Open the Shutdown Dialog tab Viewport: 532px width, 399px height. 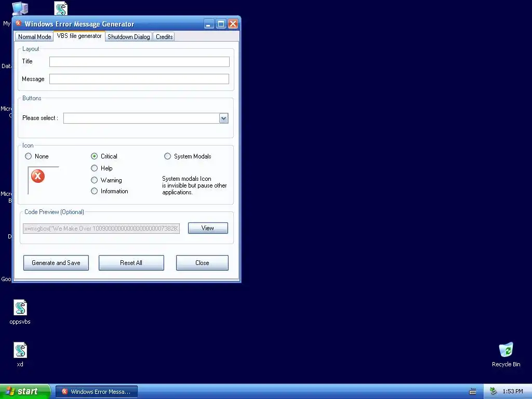click(129, 37)
